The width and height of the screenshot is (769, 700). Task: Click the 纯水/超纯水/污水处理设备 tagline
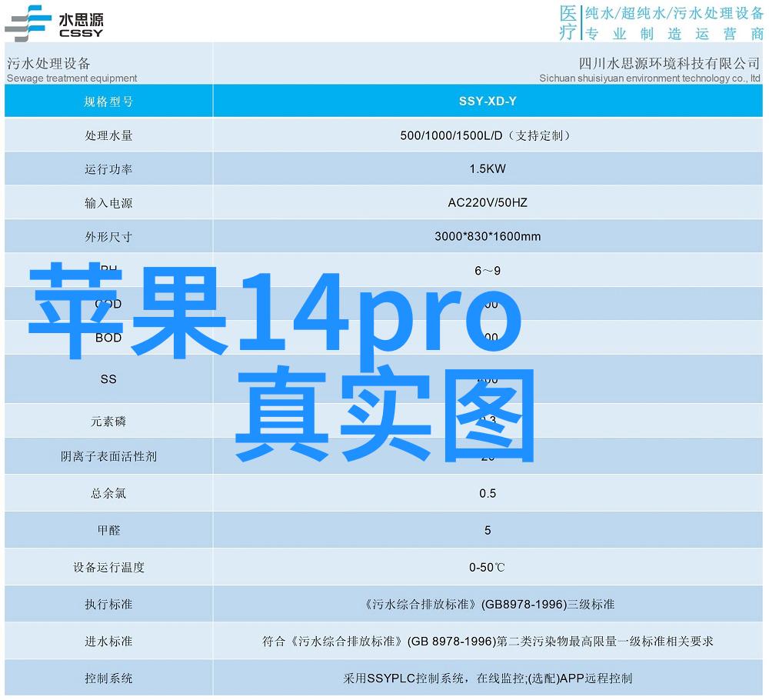[674, 13]
